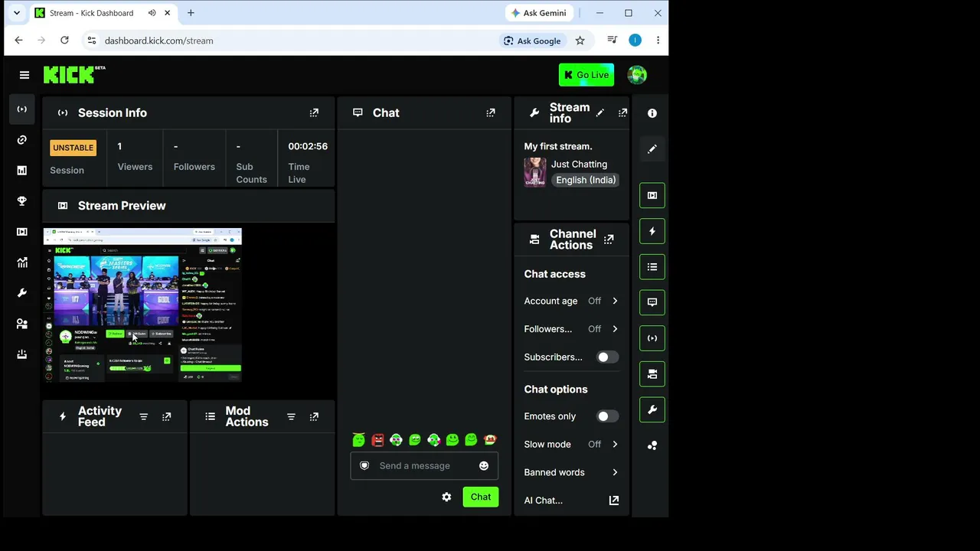Pick the red angry emote
The width and height of the screenshot is (980, 551).
pyautogui.click(x=377, y=440)
